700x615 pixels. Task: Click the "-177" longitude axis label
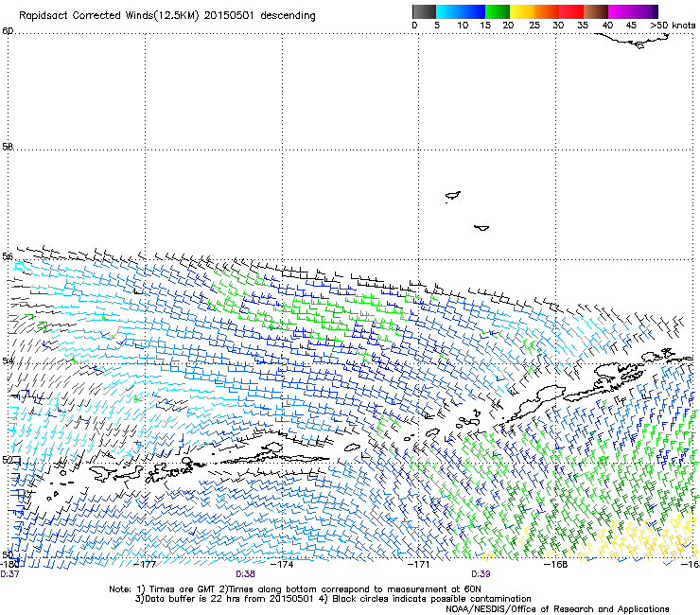[145, 564]
